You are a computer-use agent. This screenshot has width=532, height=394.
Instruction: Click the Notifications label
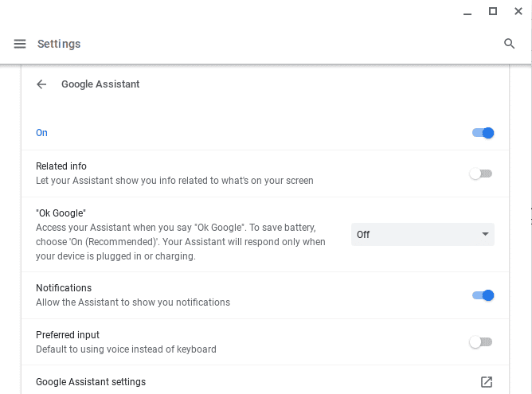pos(64,288)
